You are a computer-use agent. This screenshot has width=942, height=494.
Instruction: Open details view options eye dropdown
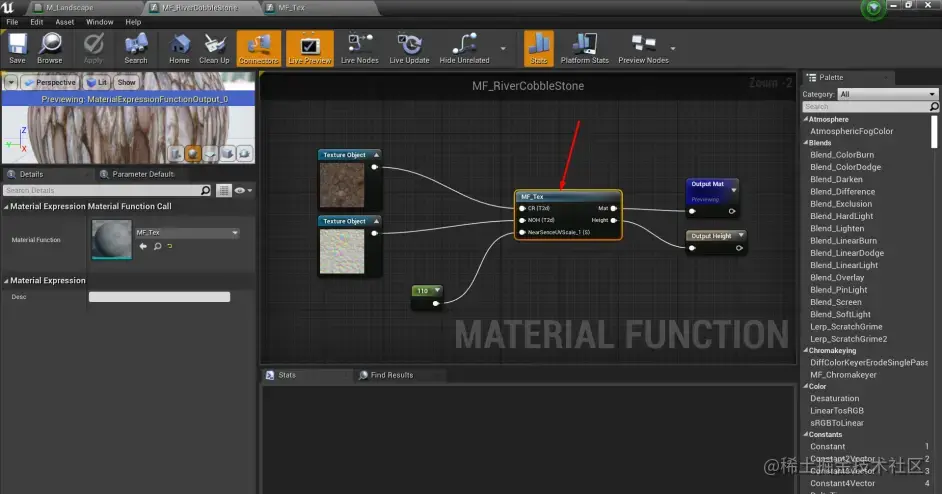pyautogui.click(x=243, y=191)
